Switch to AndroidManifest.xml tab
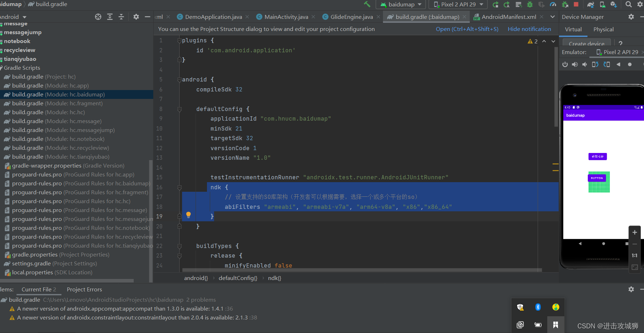 tap(509, 17)
